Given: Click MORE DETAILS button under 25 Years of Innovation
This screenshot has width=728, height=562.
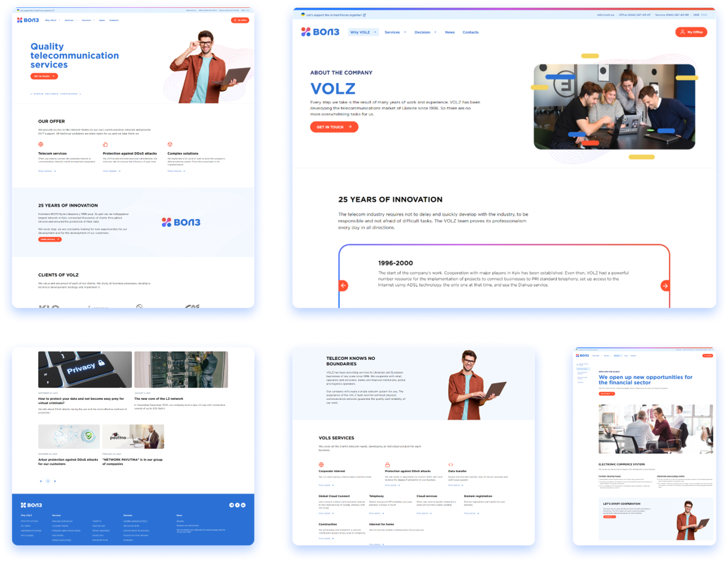Looking at the screenshot, I should pyautogui.click(x=50, y=239).
